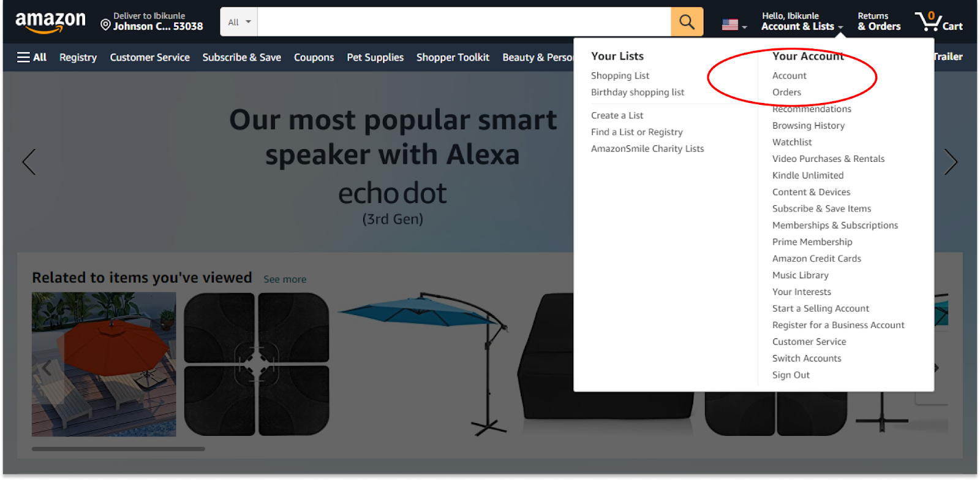The width and height of the screenshot is (980, 480).
Task: Click the Amazon logo
Action: pyautogui.click(x=51, y=22)
